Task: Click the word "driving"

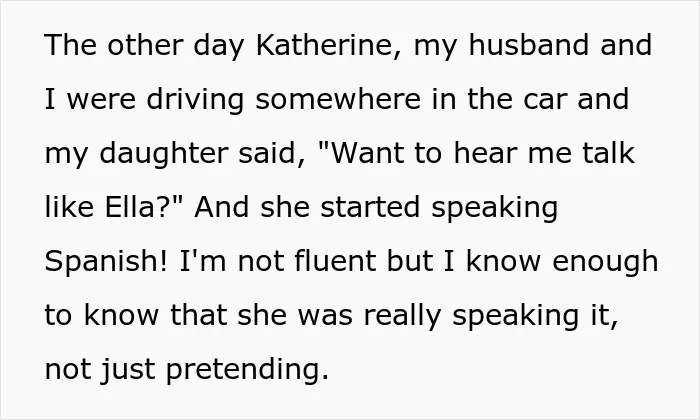Action: (196, 99)
